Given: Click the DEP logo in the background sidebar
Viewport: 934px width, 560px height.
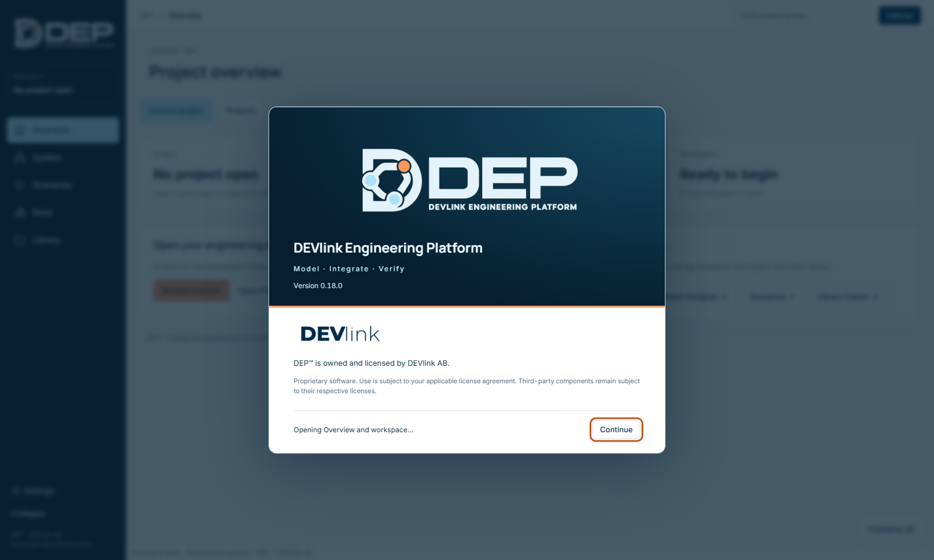Looking at the screenshot, I should click(64, 33).
